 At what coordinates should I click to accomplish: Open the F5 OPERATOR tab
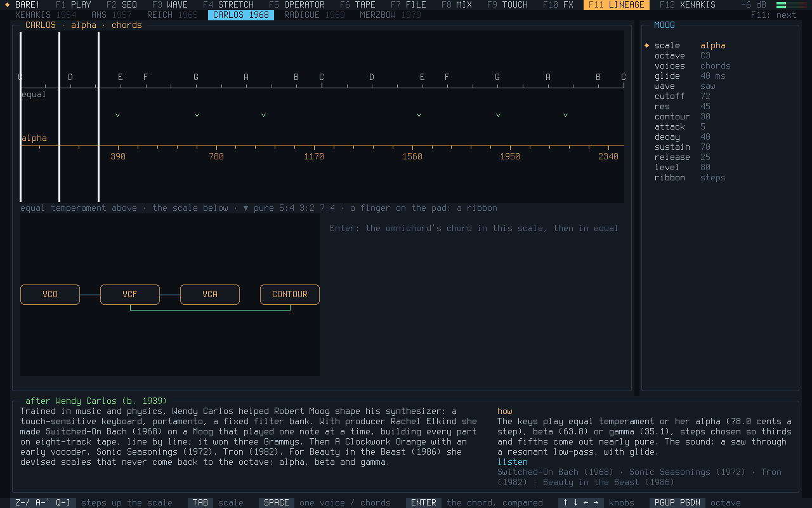click(x=297, y=4)
